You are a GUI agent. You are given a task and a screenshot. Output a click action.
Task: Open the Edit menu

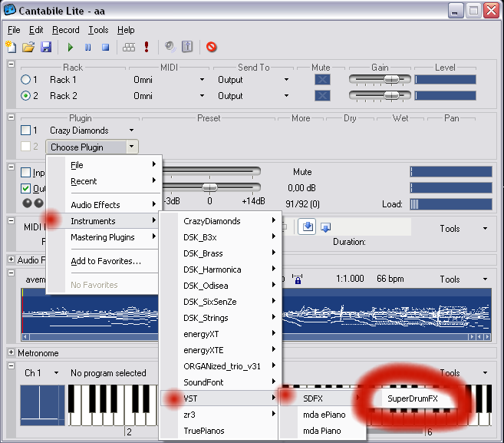point(36,30)
